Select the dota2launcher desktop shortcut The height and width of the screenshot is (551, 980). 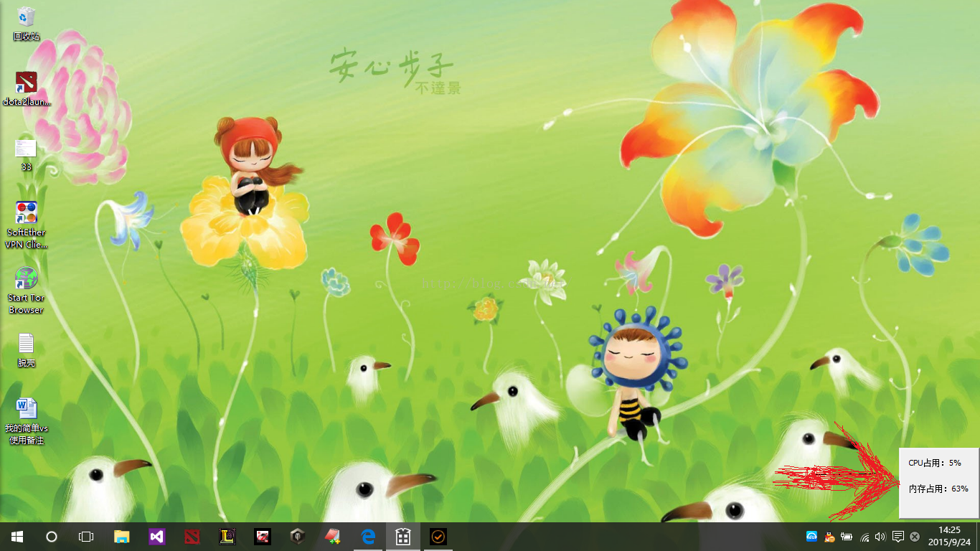(x=27, y=89)
